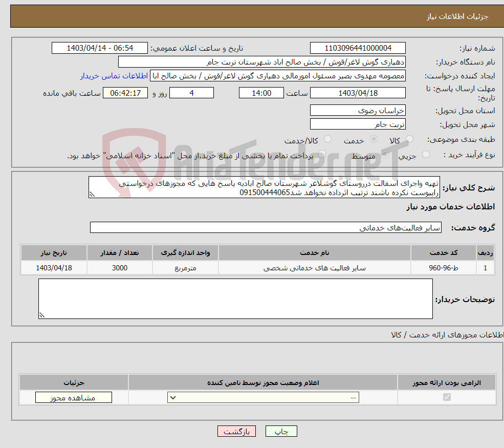Click the remaining days field showing 4

pyautogui.click(x=191, y=93)
